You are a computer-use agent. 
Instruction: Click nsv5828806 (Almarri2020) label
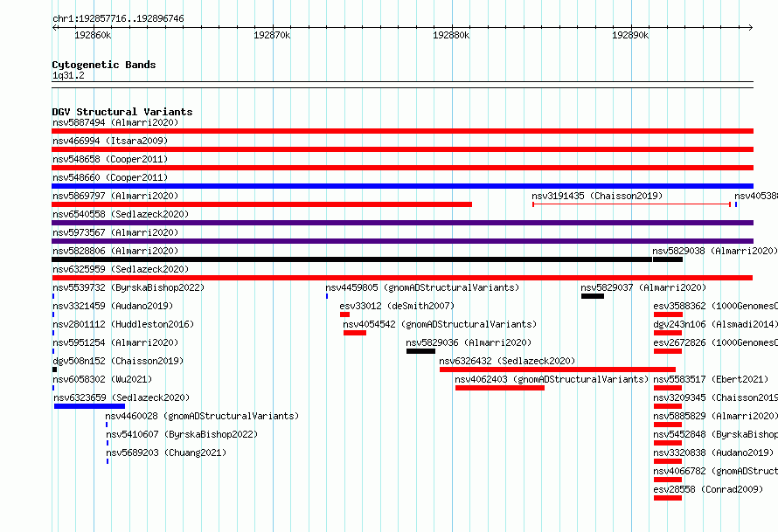(115, 251)
